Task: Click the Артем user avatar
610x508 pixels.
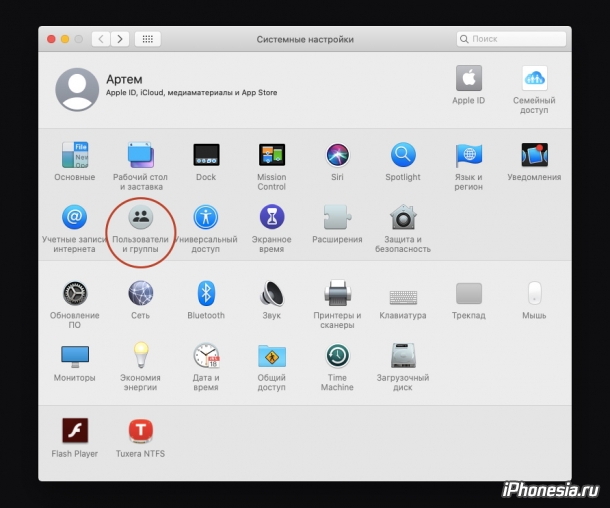Action: pyautogui.click(x=77, y=89)
